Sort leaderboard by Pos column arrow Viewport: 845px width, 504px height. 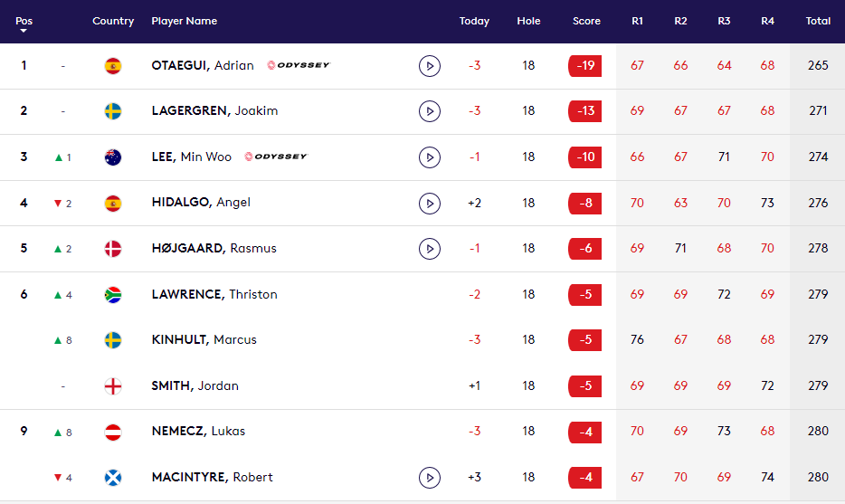(24, 31)
